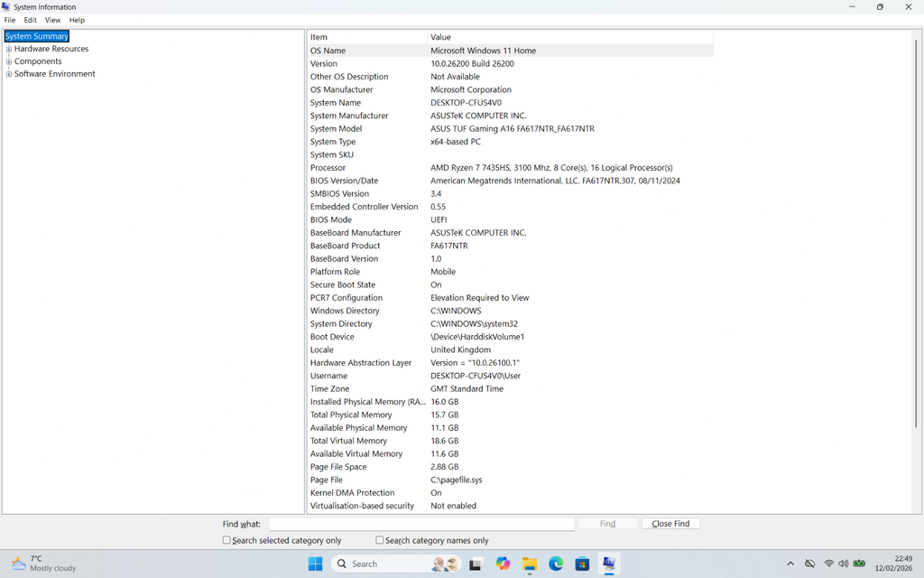Open Task View from the taskbar

tap(476, 564)
